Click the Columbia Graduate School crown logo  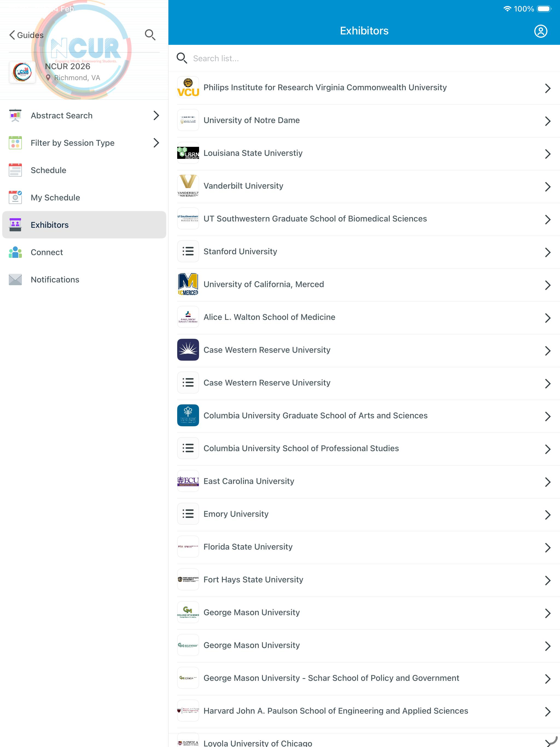point(188,415)
